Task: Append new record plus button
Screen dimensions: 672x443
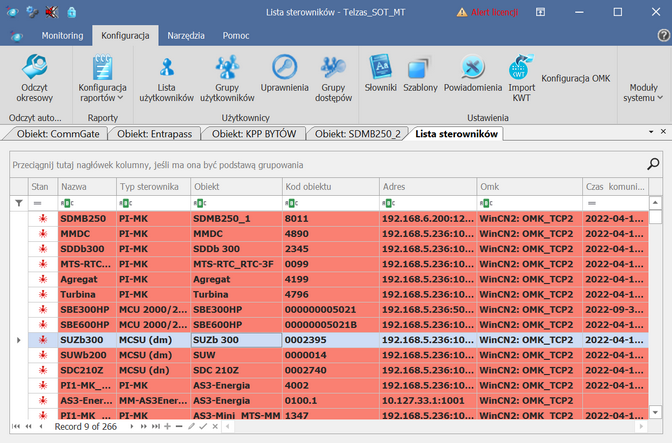Action: point(168,426)
